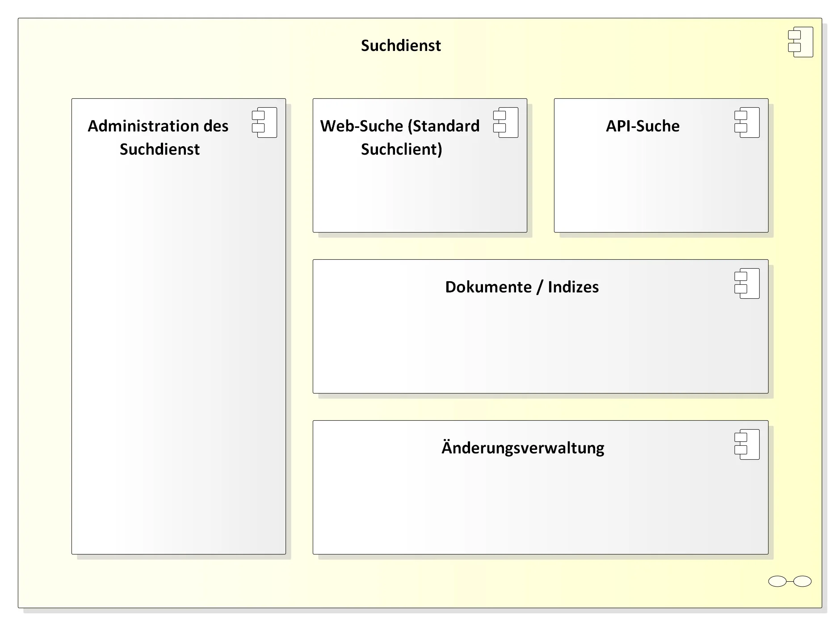Image resolution: width=840 pixels, height=626 pixels.
Task: Select the Änderungsverwaltung label
Action: point(523,448)
